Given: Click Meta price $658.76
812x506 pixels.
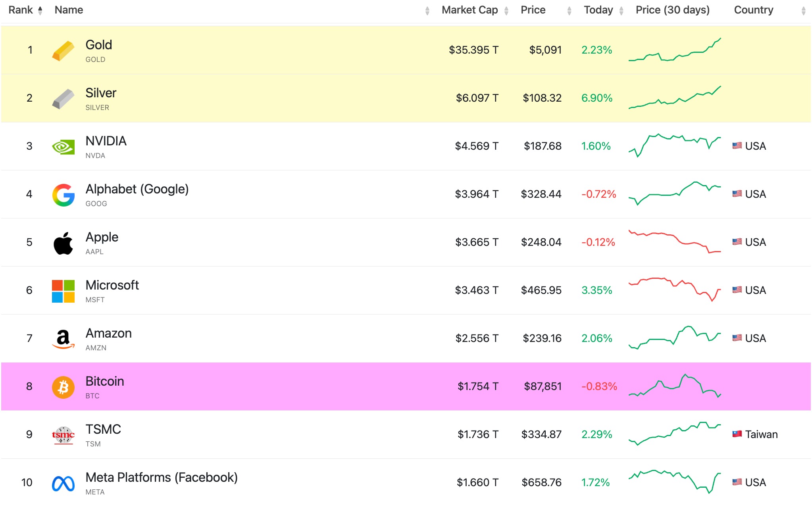Looking at the screenshot, I should 542,483.
